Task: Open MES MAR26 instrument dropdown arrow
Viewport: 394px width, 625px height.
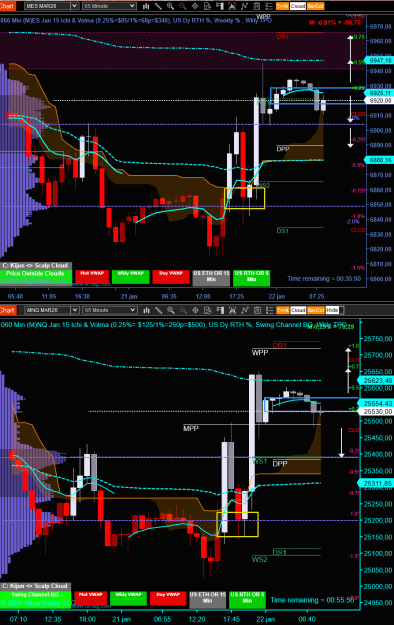Action: click(x=75, y=6)
